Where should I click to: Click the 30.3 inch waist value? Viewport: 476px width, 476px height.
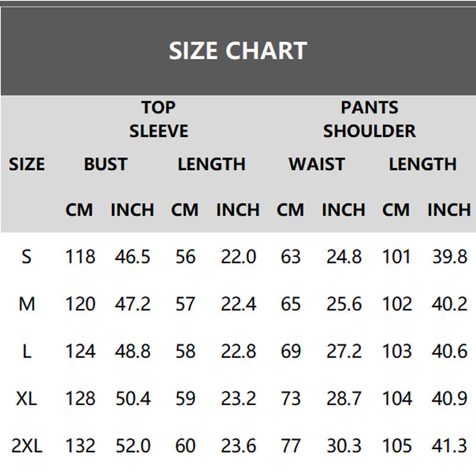tap(343, 445)
